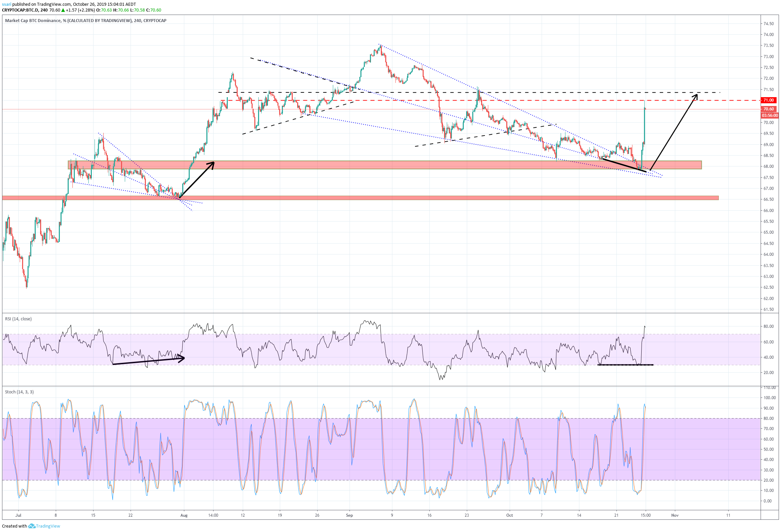Click the 14:00 label on time axis
The height and width of the screenshot is (532, 781).
[213, 515]
